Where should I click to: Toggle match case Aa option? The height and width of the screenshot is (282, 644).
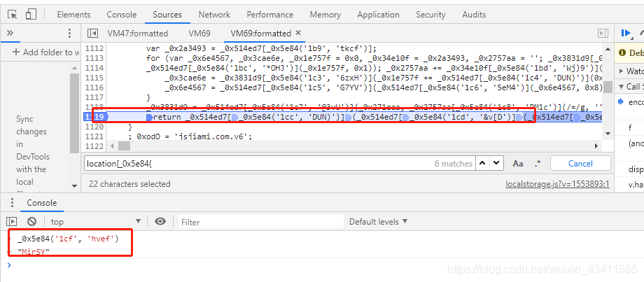click(x=518, y=163)
